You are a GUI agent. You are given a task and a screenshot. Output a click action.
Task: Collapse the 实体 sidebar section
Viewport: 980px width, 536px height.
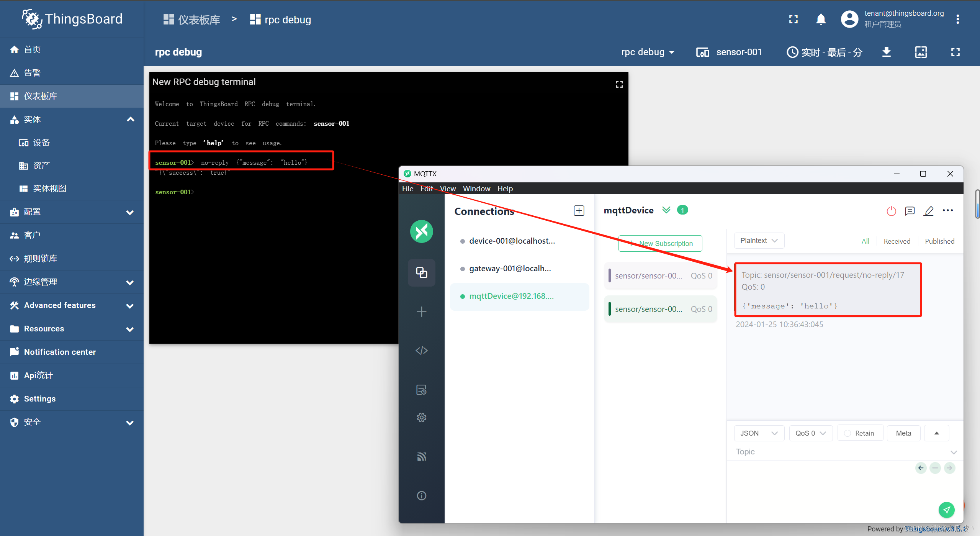pyautogui.click(x=130, y=119)
